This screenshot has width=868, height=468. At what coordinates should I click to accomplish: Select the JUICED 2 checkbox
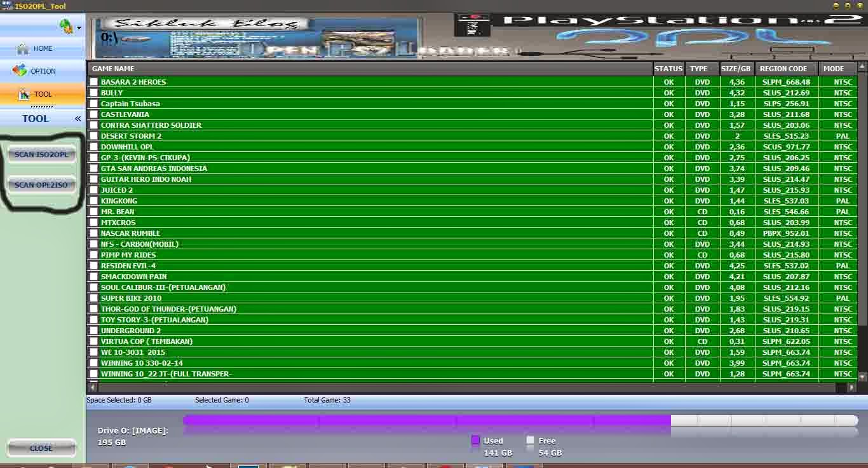tap(94, 190)
